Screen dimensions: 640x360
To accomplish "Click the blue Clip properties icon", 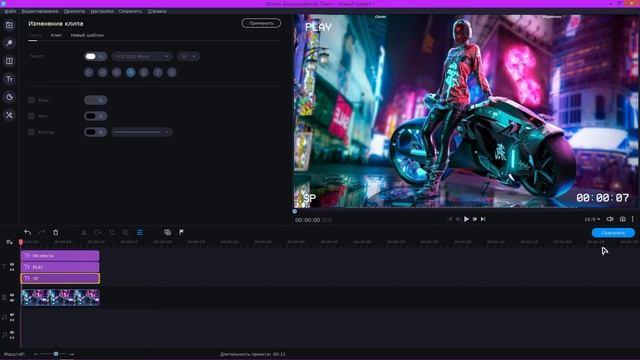I will point(140,232).
